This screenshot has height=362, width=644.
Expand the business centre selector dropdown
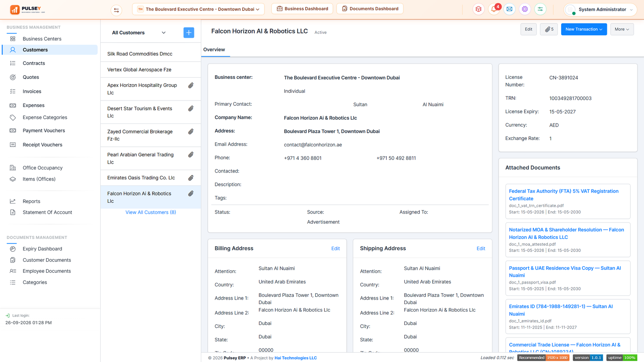(198, 9)
